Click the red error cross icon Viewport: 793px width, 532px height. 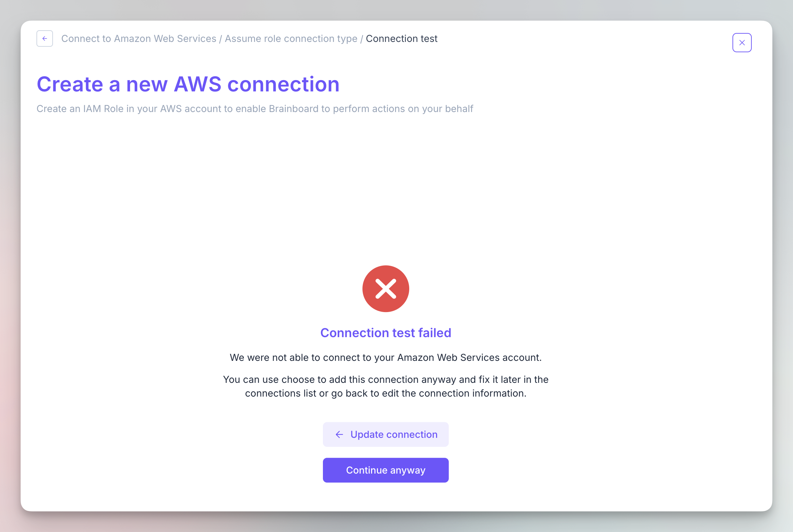385,289
